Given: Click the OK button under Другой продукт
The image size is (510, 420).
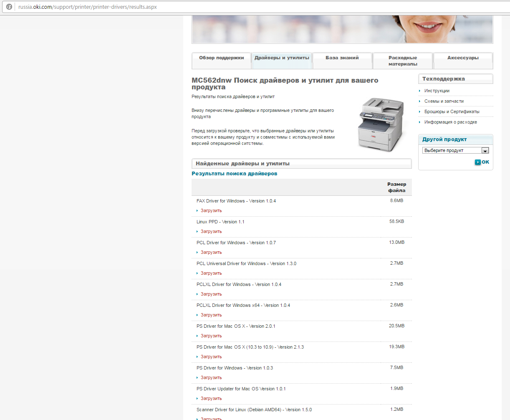Looking at the screenshot, I should [x=482, y=162].
